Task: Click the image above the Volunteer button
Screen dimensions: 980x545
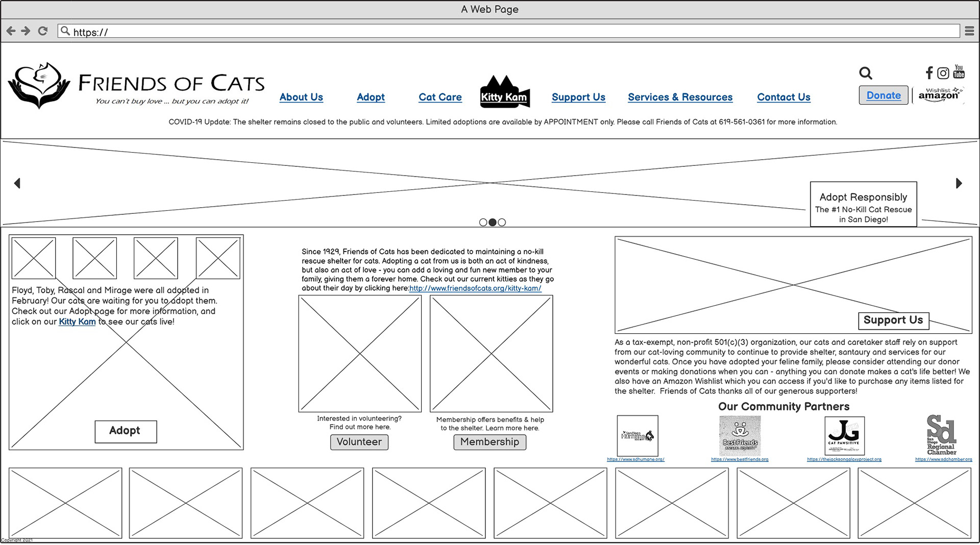Action: [x=360, y=354]
